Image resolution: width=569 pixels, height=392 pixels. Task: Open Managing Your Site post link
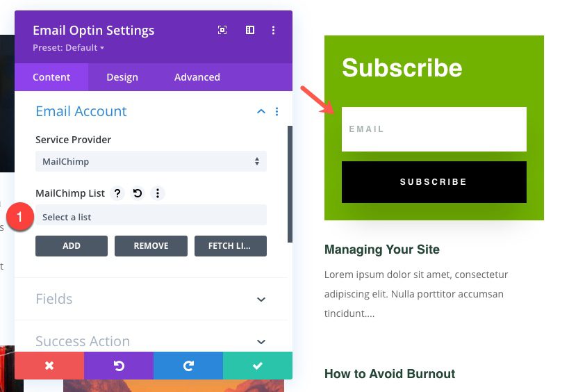(381, 250)
